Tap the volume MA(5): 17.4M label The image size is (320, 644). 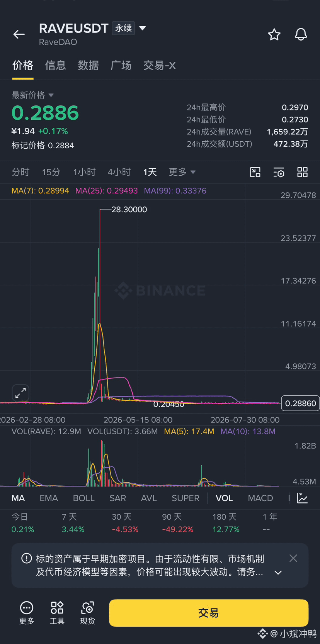tap(189, 431)
